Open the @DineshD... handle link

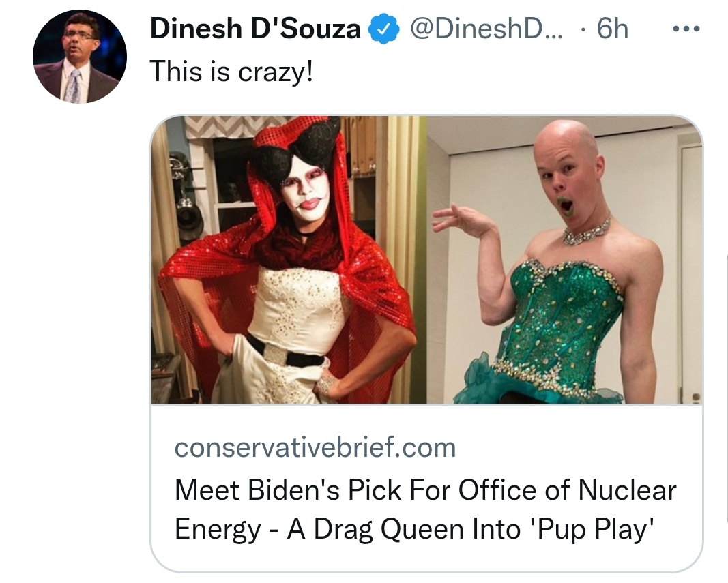tap(486, 29)
